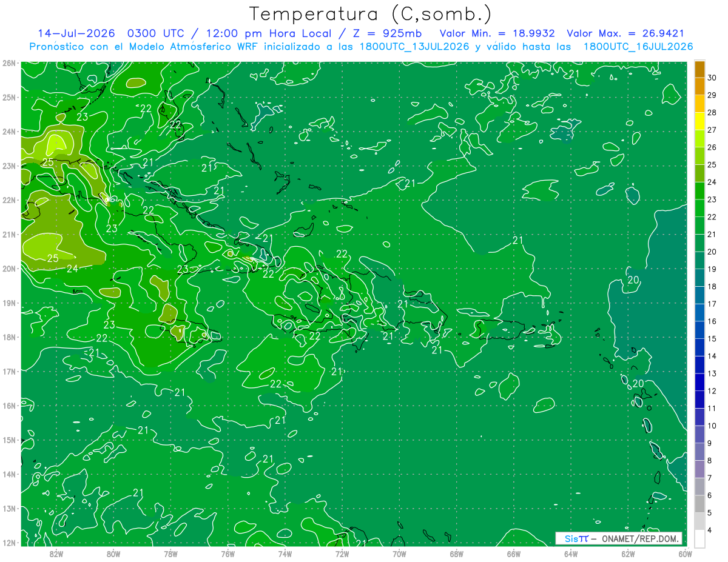
Task: Click the 'Valor Max. = 26.9421' readout
Action: [x=625, y=33]
